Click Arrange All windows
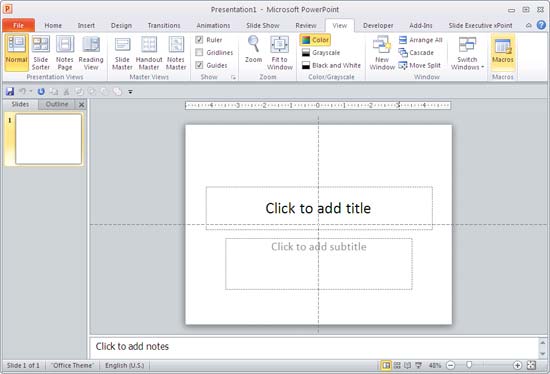Image resolution: width=550 pixels, height=374 pixels. (x=421, y=40)
